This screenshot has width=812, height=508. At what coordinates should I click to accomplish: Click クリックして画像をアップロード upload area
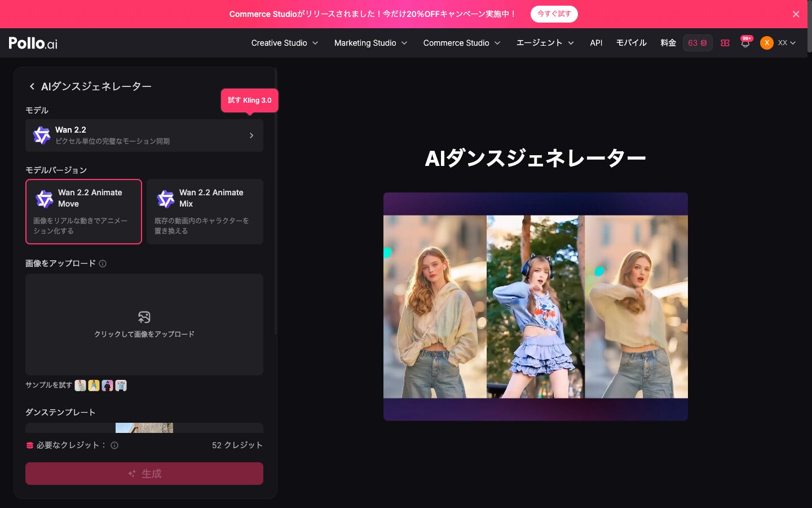pyautogui.click(x=144, y=325)
